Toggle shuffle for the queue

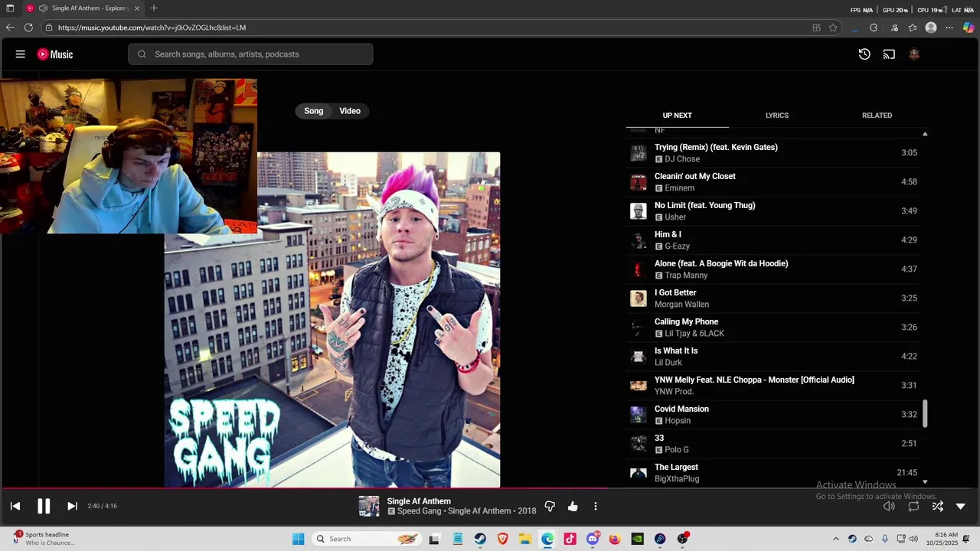[x=938, y=507]
